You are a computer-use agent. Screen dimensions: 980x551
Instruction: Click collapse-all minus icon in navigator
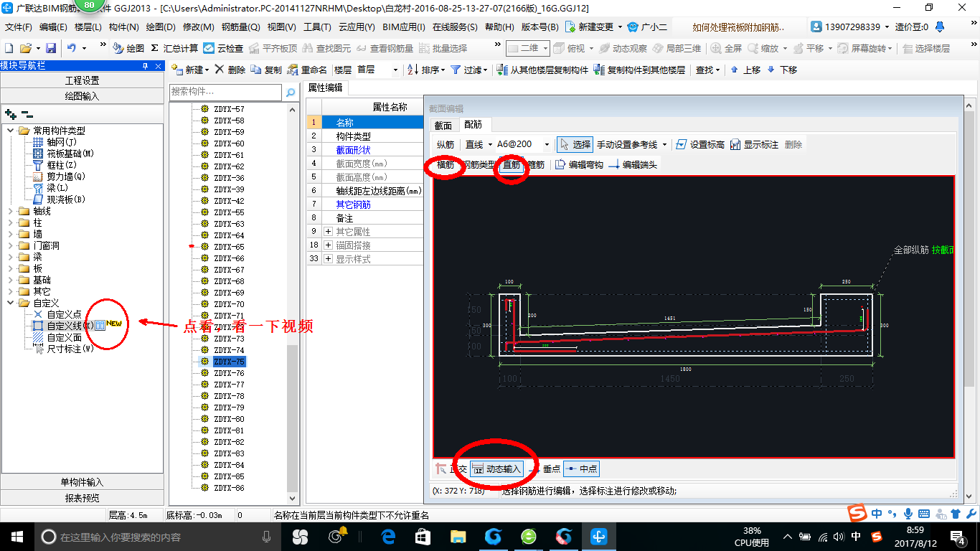(27, 113)
